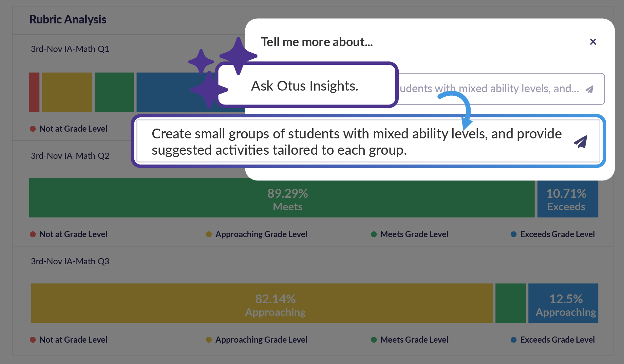
Task: Close the Tell me more about dialog
Action: click(x=593, y=42)
